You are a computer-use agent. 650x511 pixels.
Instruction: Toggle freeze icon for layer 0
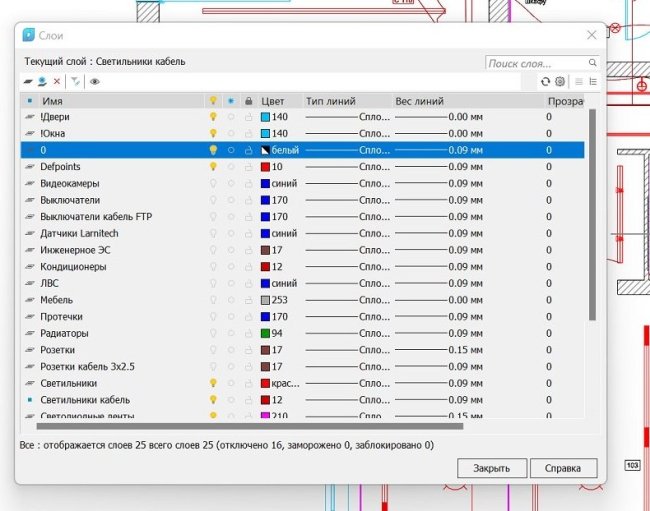click(230, 150)
